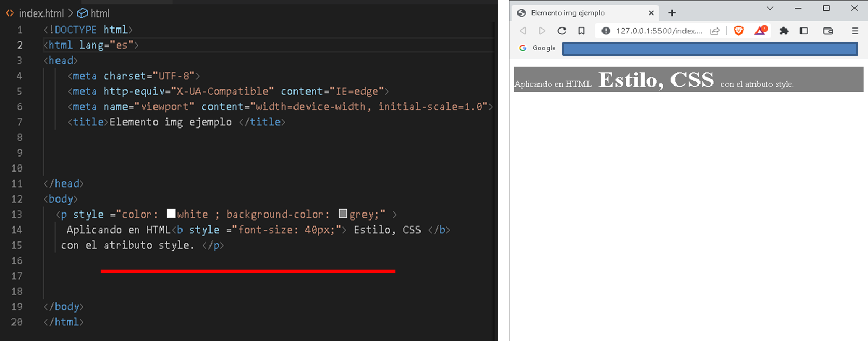This screenshot has width=868, height=341.
Task: Open the Brave Shields lion icon
Action: pos(739,31)
